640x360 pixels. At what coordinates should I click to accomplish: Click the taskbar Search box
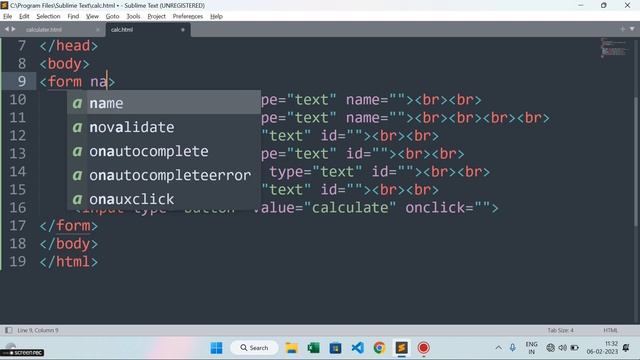click(254, 348)
